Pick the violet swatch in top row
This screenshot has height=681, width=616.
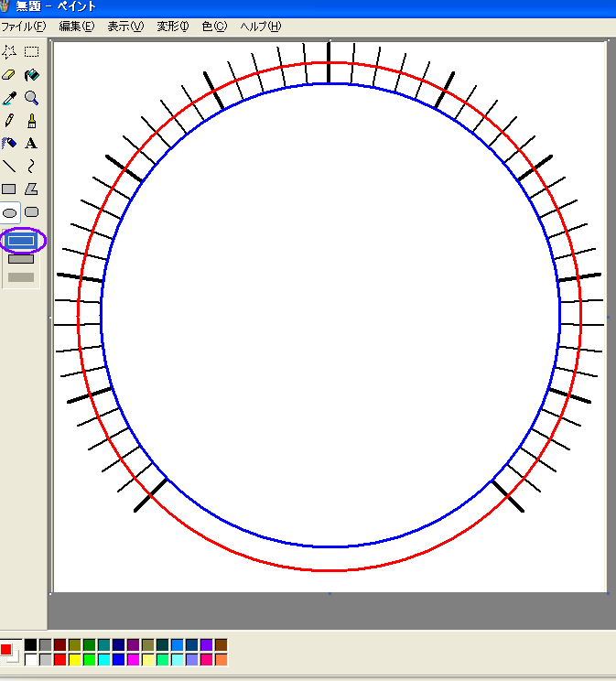coord(206,644)
